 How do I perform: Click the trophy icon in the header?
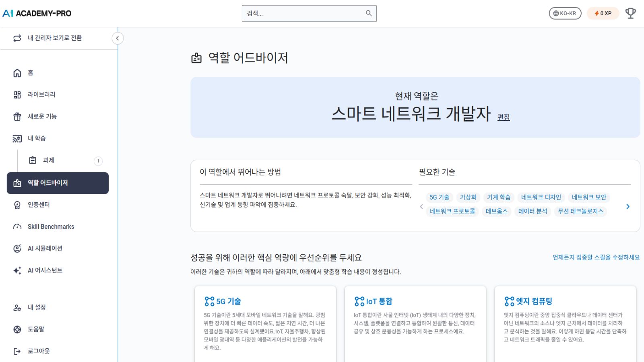pyautogui.click(x=630, y=12)
